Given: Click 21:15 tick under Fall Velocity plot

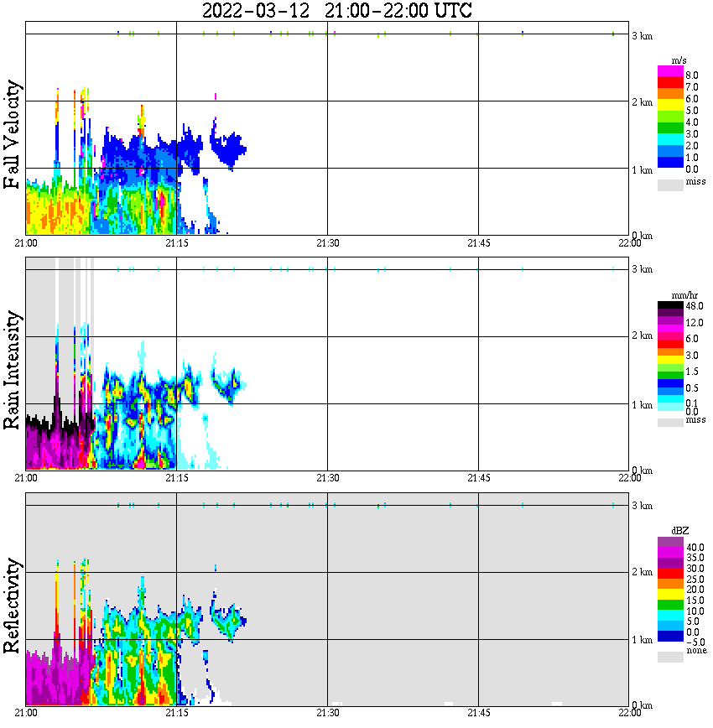Looking at the screenshot, I should pos(176,243).
